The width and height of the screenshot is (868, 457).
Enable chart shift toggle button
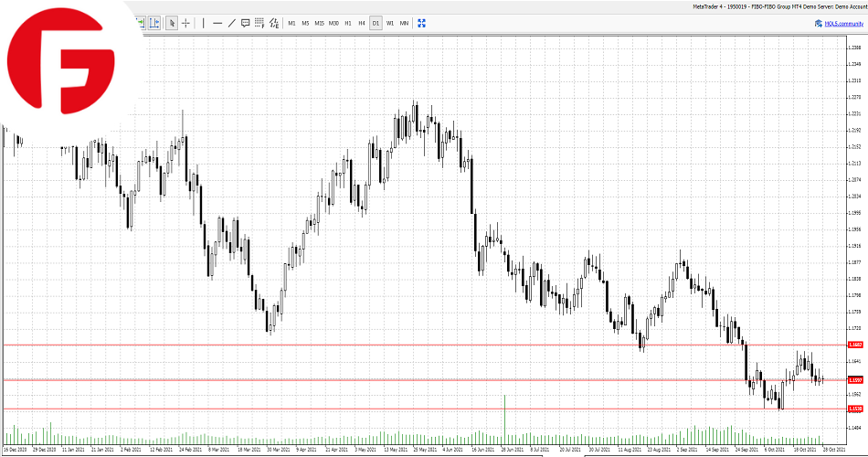(x=154, y=23)
